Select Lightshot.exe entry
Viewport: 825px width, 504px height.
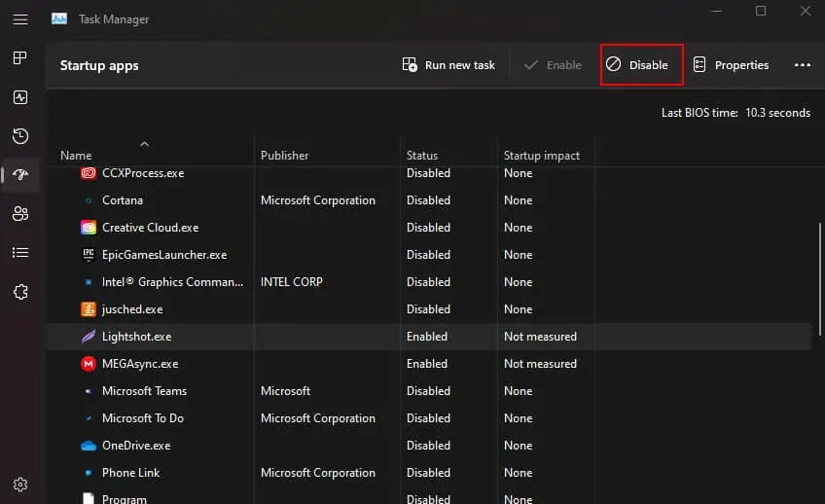(429, 337)
